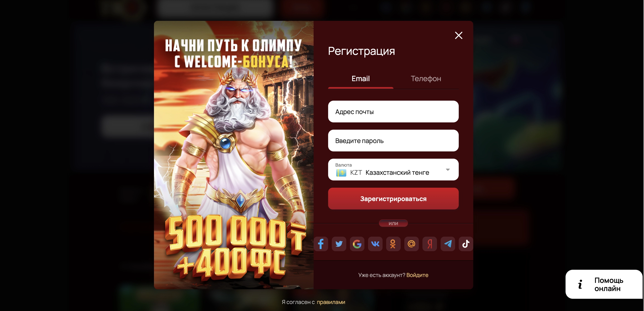Open the Войдите login link
This screenshot has width=644, height=311.
(x=417, y=275)
